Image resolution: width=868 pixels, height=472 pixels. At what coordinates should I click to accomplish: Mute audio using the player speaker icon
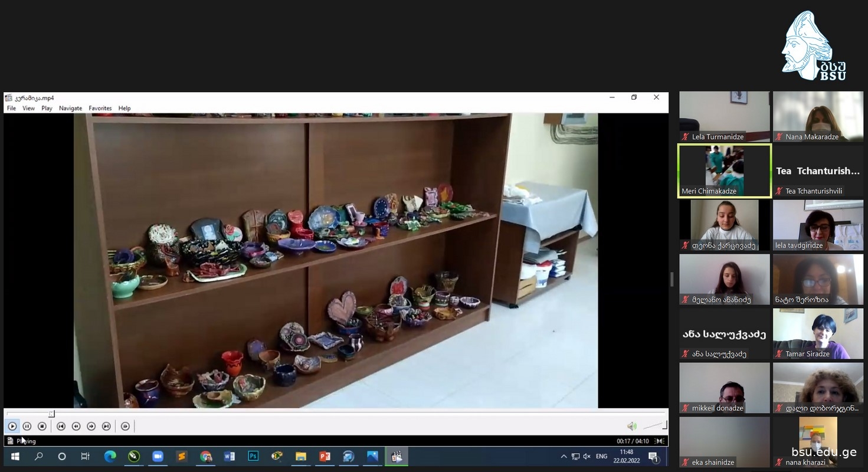click(x=631, y=426)
